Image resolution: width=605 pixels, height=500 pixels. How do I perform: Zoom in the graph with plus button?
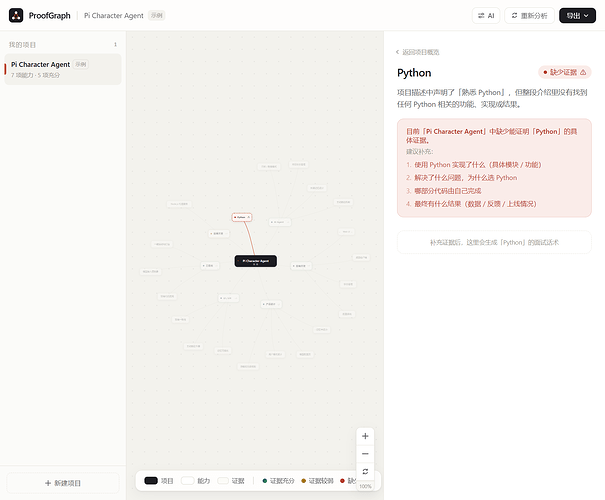point(365,436)
